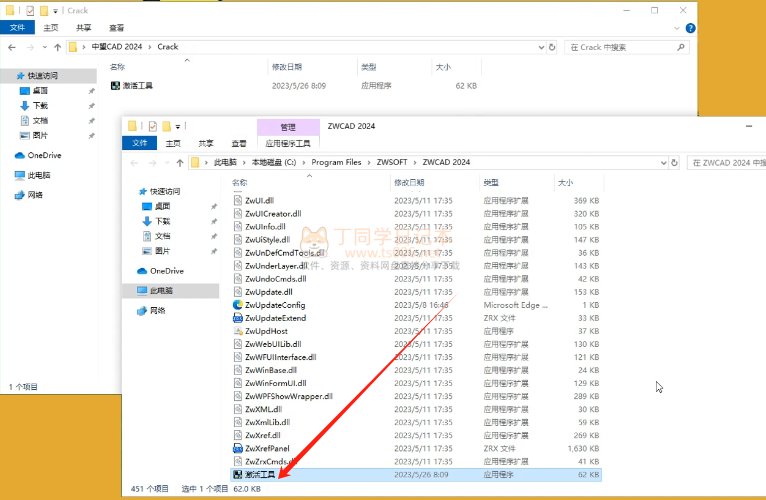Screen dimensions: 766x500
Task: Sort by 大小 column in the Crack window
Action: (443, 67)
